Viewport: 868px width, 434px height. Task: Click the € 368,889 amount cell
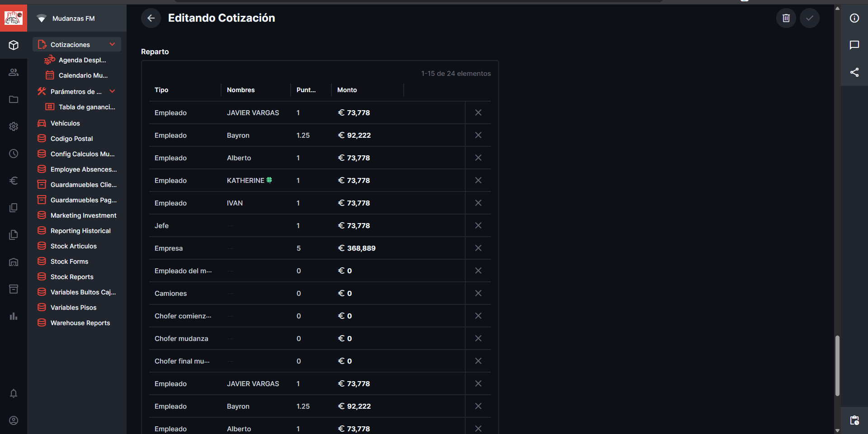tap(357, 248)
